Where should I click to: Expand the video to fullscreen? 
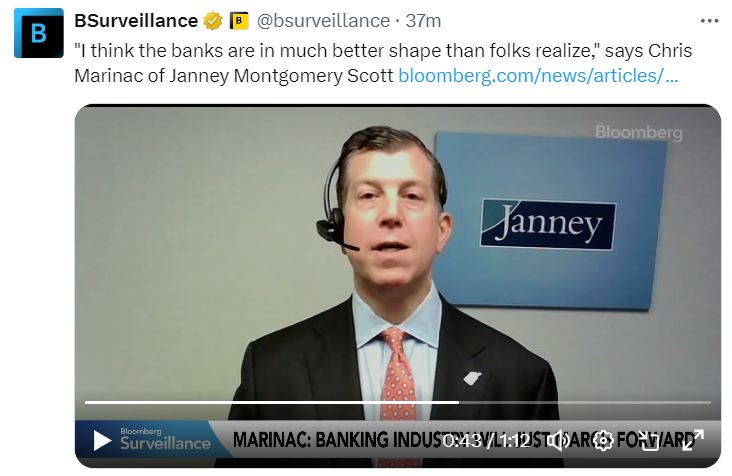click(x=692, y=440)
